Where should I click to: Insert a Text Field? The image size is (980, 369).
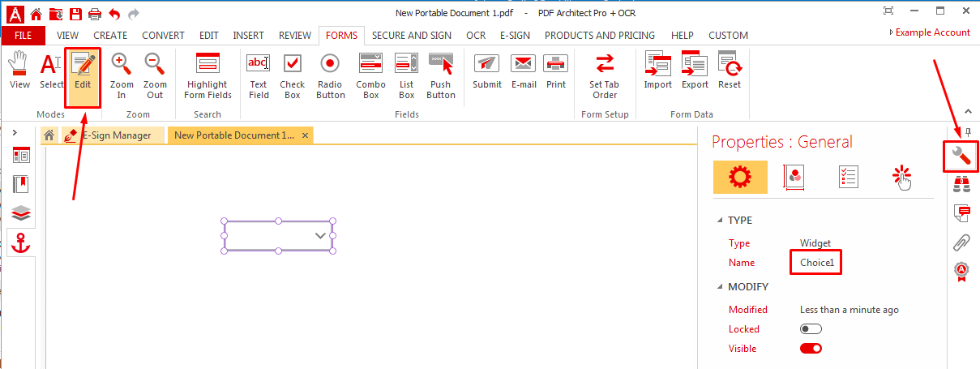[259, 75]
